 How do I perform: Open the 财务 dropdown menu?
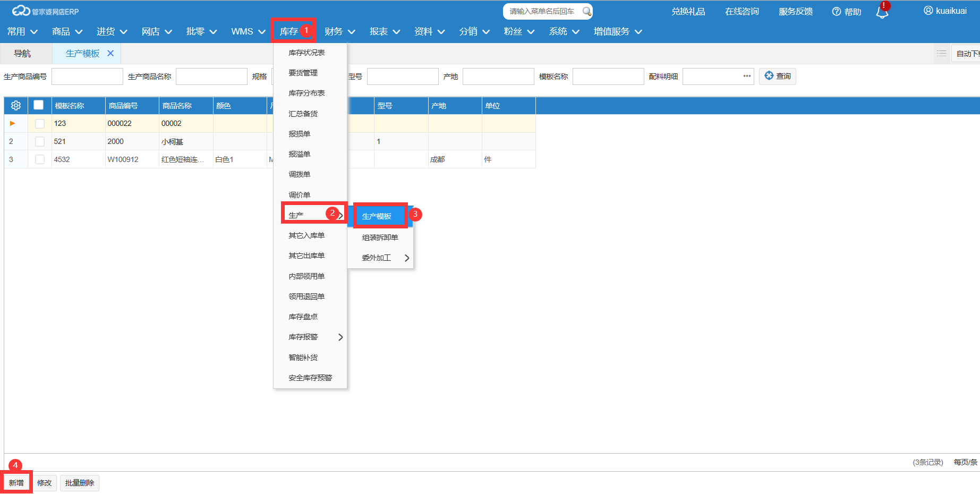pos(339,32)
